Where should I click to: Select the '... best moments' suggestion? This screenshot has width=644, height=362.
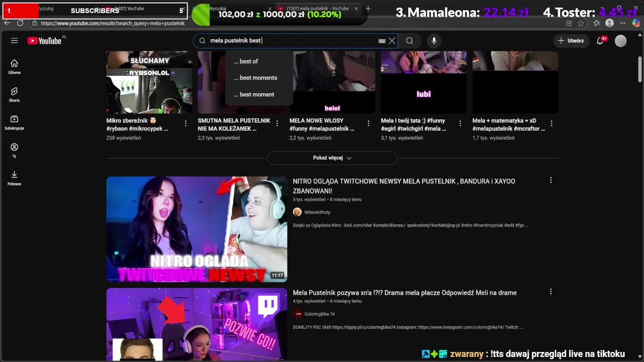pos(259,78)
